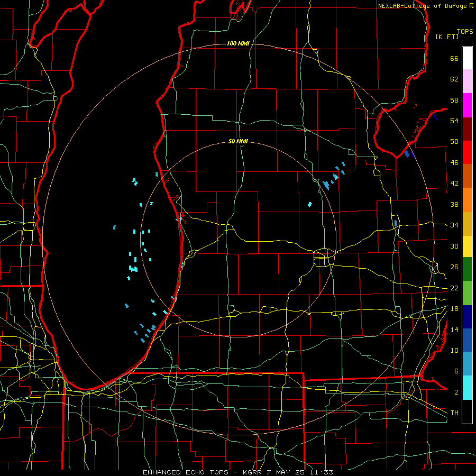The width and height of the screenshot is (476, 476).
Task: Click the '18' legend value
Action: (x=454, y=309)
